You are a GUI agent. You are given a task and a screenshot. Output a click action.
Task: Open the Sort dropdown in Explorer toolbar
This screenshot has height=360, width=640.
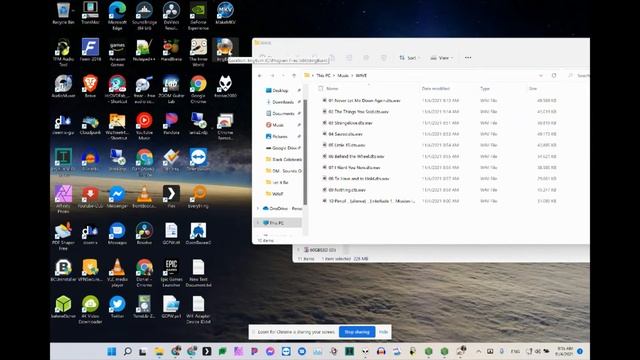(x=409, y=58)
